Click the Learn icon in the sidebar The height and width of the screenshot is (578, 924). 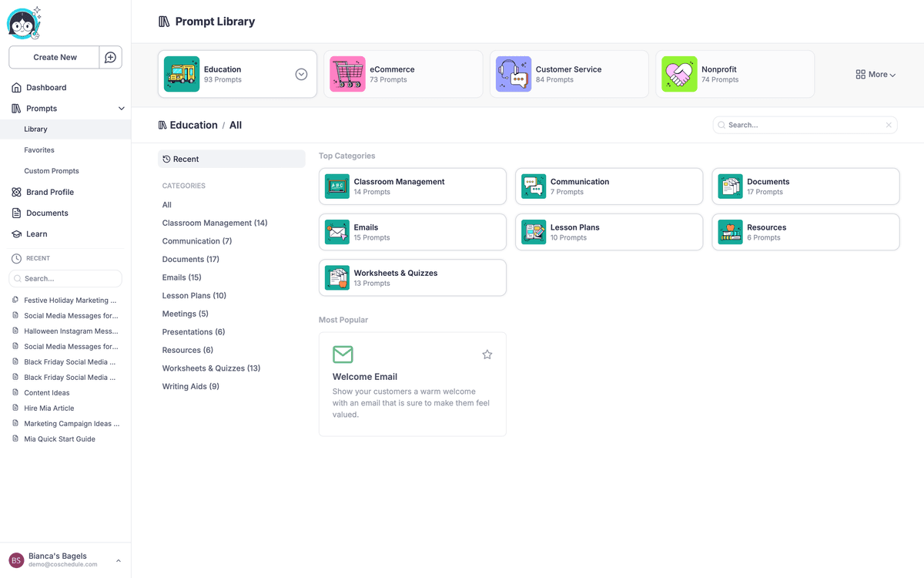coord(14,234)
